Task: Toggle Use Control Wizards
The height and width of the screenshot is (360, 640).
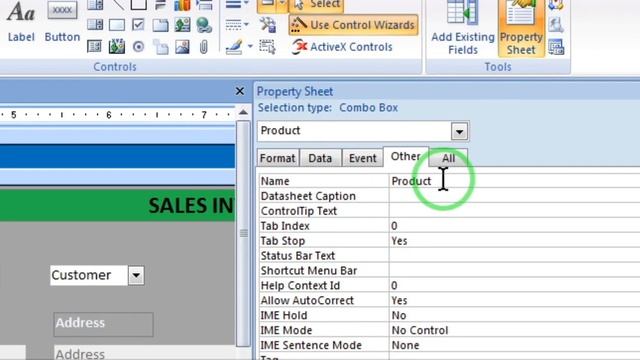Action: click(x=353, y=25)
